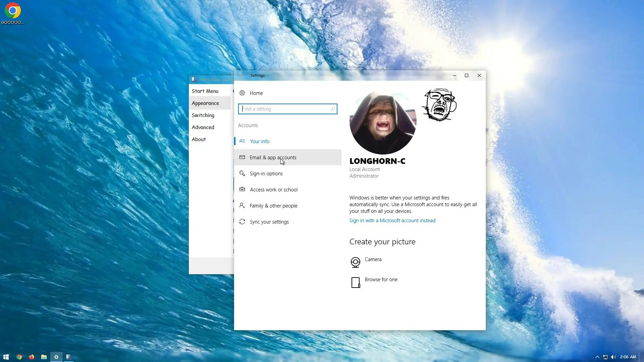
Task: Sign in with a Microsoft account instead
Action: (392, 220)
